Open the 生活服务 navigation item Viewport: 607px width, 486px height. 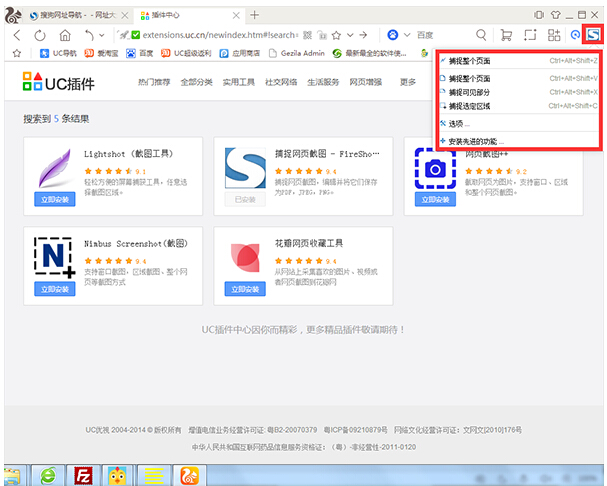[323, 82]
